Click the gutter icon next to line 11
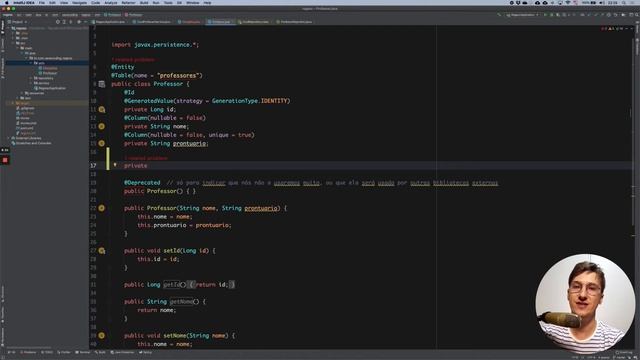The image size is (640, 360). tap(102, 109)
